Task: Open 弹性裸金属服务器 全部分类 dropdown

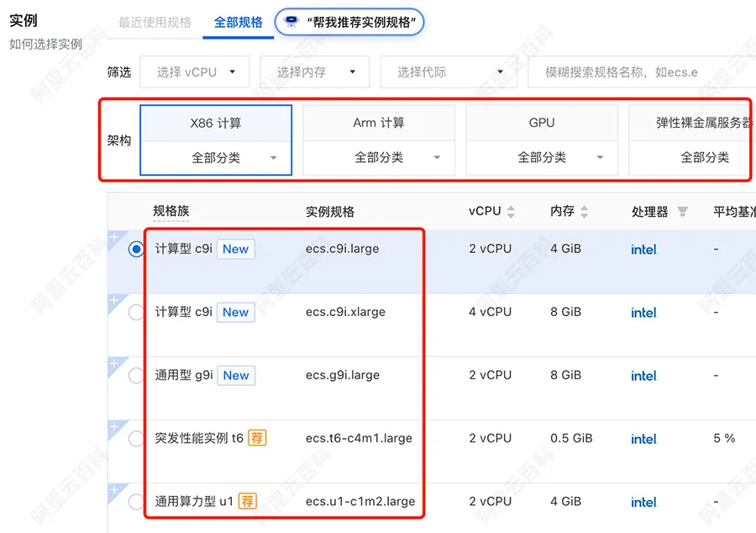Action: tap(692, 158)
